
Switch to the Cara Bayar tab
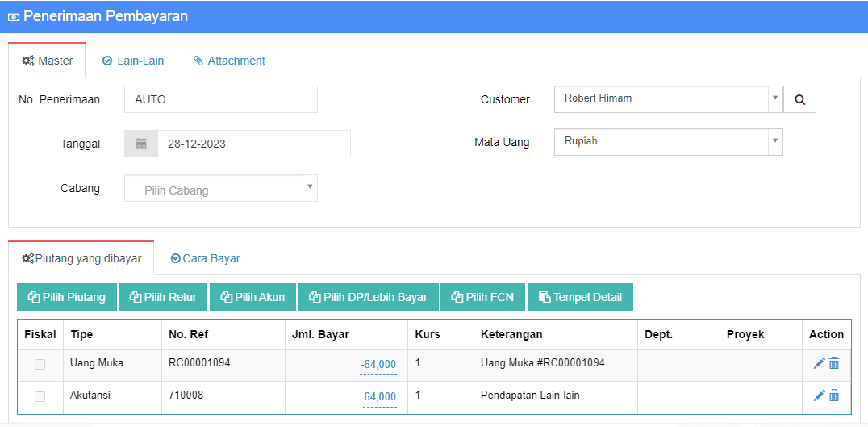(x=206, y=259)
